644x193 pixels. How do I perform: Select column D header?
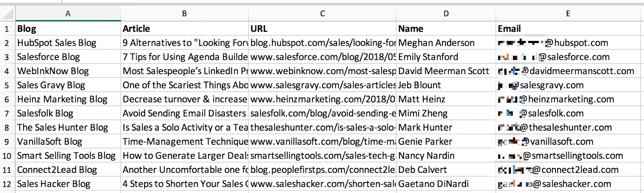446,14
